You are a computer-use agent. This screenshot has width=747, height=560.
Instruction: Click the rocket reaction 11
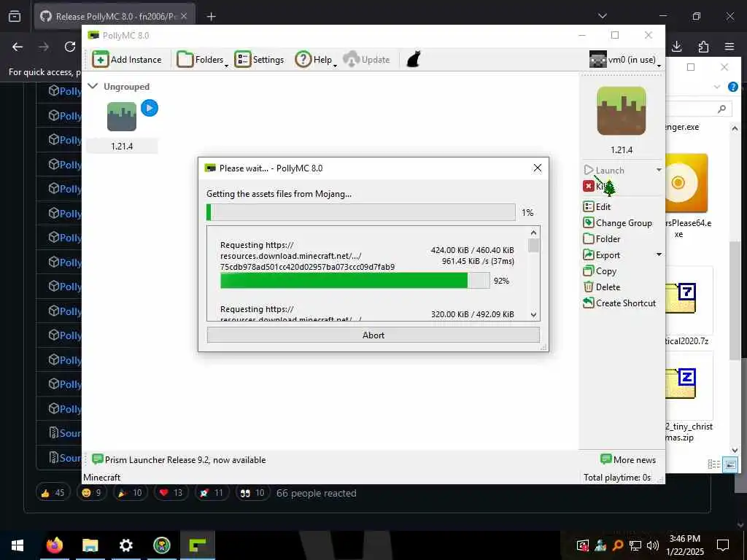pos(212,493)
